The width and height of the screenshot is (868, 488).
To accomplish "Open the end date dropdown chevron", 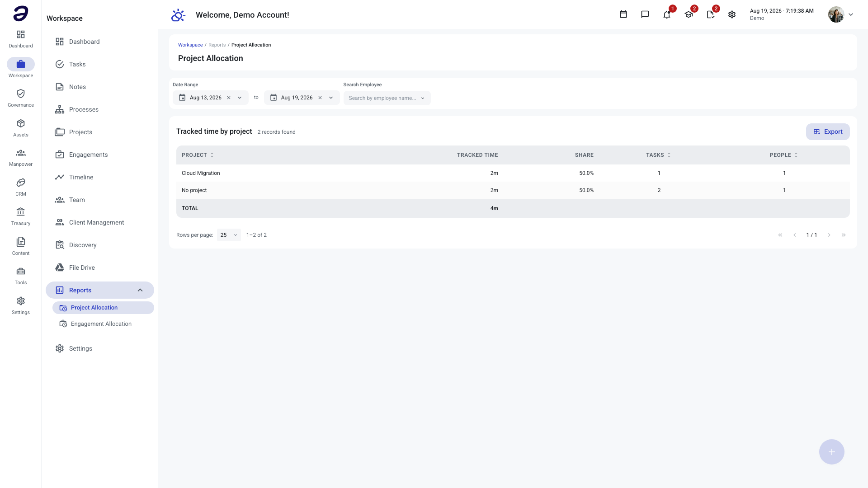I will 331,98.
